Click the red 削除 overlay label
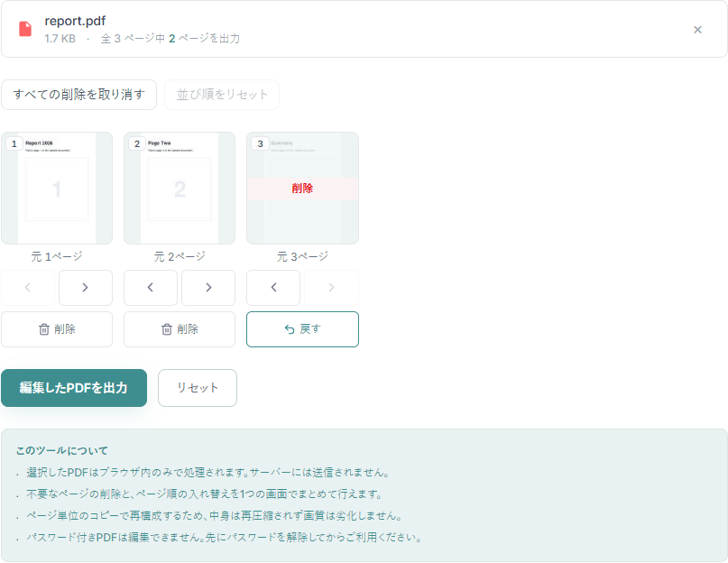The image size is (728, 563). (x=302, y=189)
